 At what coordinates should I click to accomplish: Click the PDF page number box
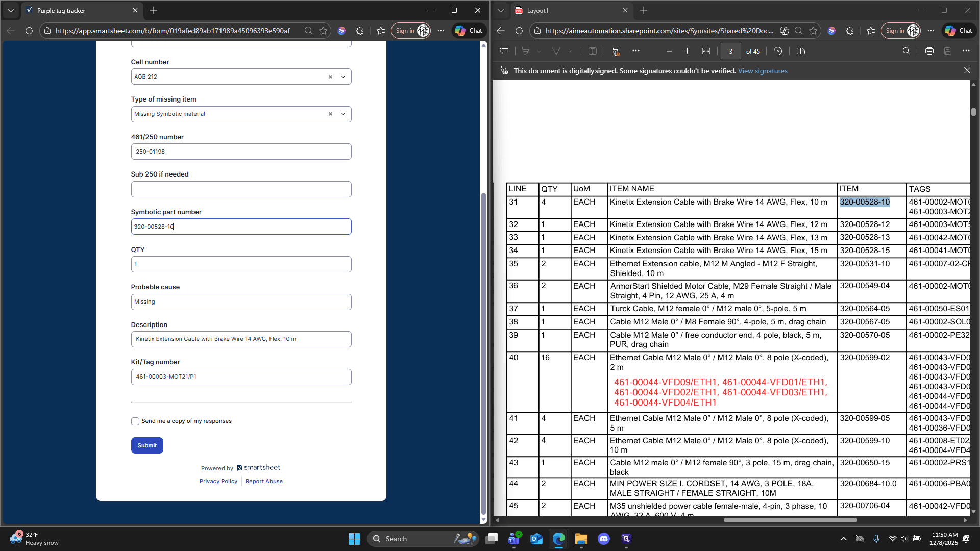click(x=730, y=51)
